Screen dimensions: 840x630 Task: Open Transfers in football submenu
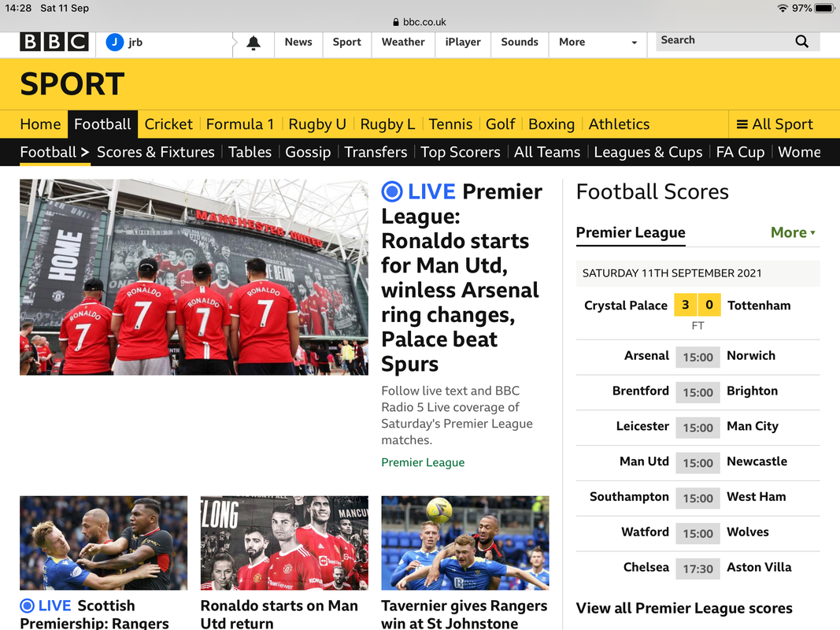pos(376,152)
